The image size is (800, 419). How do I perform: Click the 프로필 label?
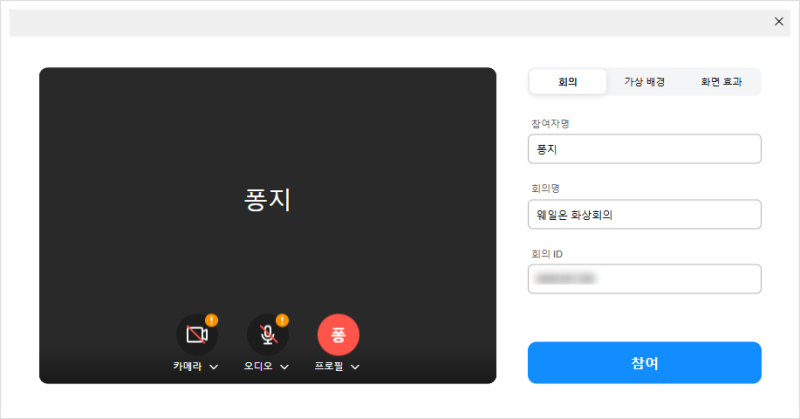click(329, 366)
